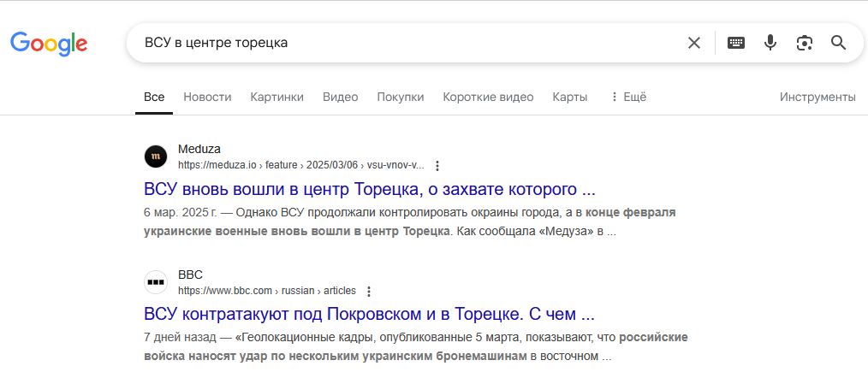
Task: Expand the Ещё more filters menu
Action: pyautogui.click(x=627, y=97)
